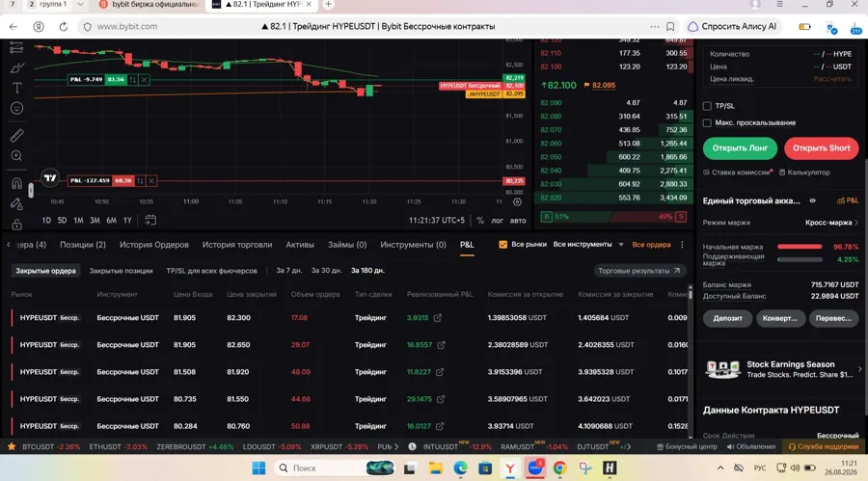Open the Калькулятор link
Screen dimensions: 868x481
click(x=804, y=173)
